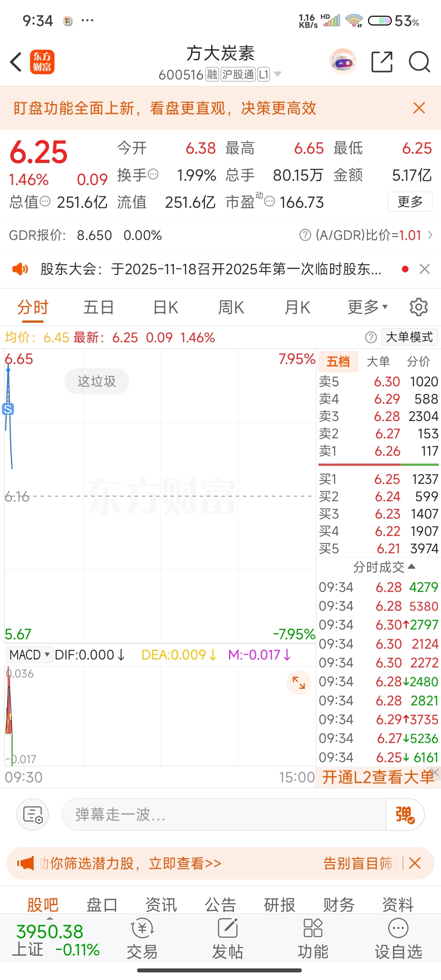Close the 开通L2 promotion strip

click(436, 772)
